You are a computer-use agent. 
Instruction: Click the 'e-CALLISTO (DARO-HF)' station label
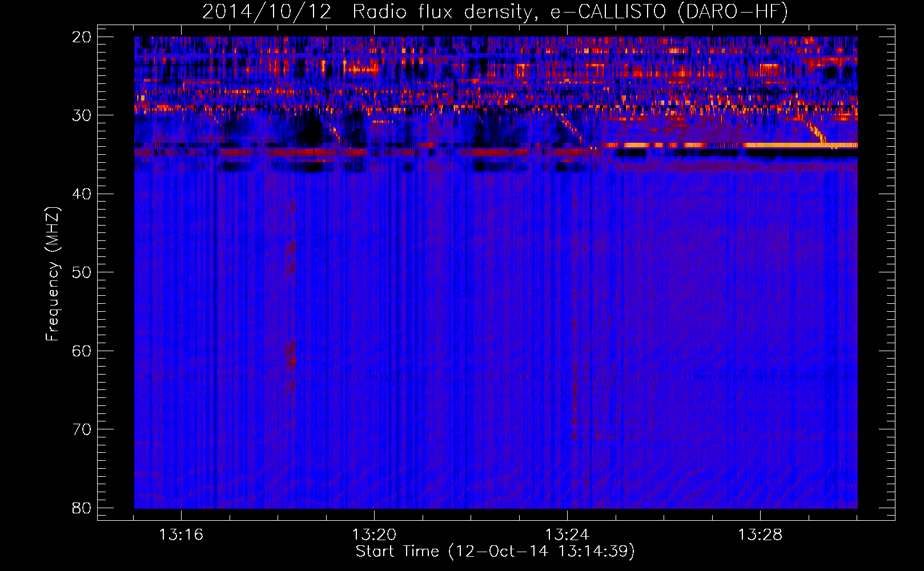pos(669,12)
